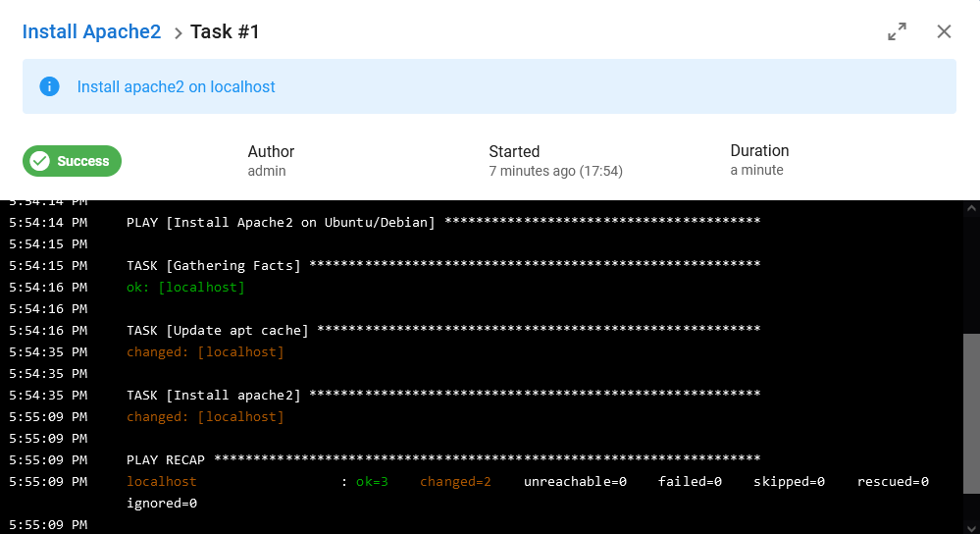Expand the task dialog to fullscreen
Viewport: 980px width, 534px height.
point(897,31)
